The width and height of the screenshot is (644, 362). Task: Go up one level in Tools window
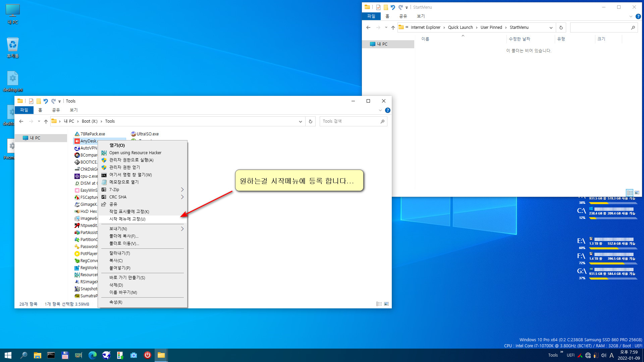46,121
